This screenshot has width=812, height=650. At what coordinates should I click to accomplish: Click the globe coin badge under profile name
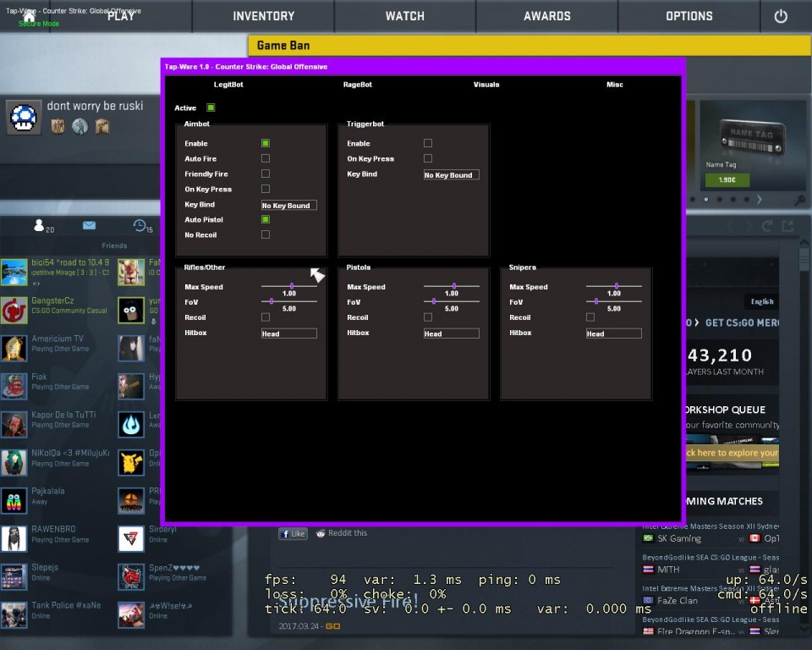[x=80, y=126]
